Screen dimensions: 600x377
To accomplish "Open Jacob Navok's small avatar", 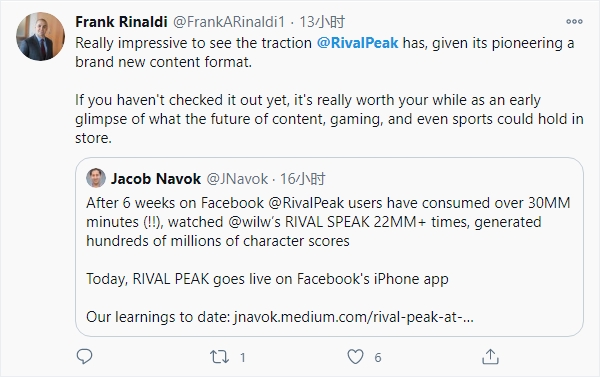I will pyautogui.click(x=96, y=178).
